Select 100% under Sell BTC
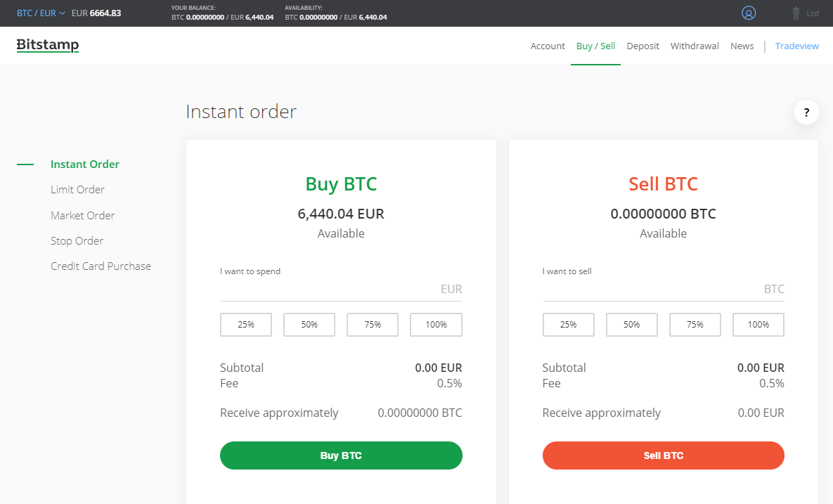The width and height of the screenshot is (833, 504). pyautogui.click(x=758, y=325)
